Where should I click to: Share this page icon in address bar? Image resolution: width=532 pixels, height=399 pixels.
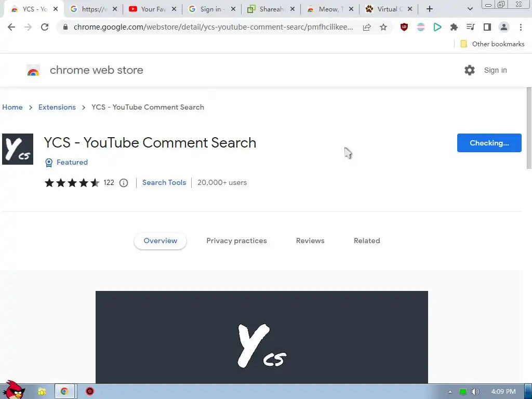(x=367, y=27)
